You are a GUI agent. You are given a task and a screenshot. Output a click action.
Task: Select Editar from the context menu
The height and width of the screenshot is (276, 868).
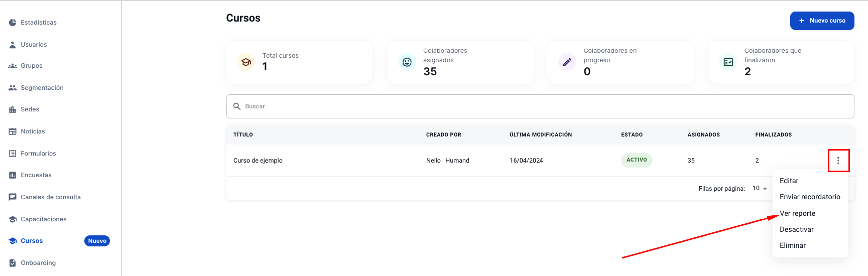[789, 181]
